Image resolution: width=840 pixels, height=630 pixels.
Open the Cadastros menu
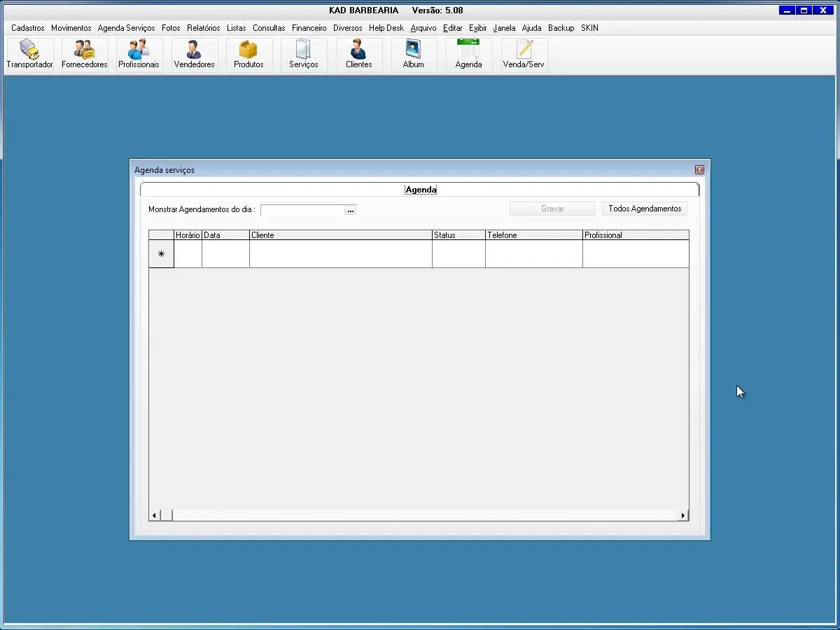point(27,28)
